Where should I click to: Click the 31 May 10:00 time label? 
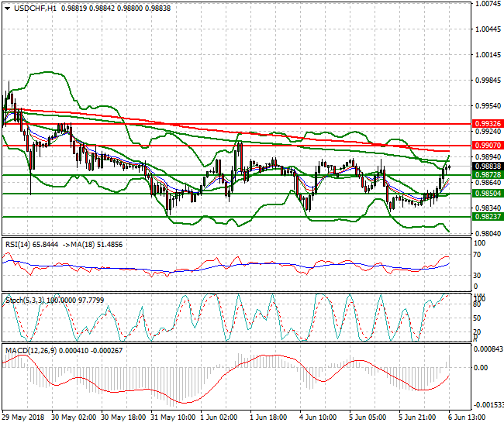(173, 417)
